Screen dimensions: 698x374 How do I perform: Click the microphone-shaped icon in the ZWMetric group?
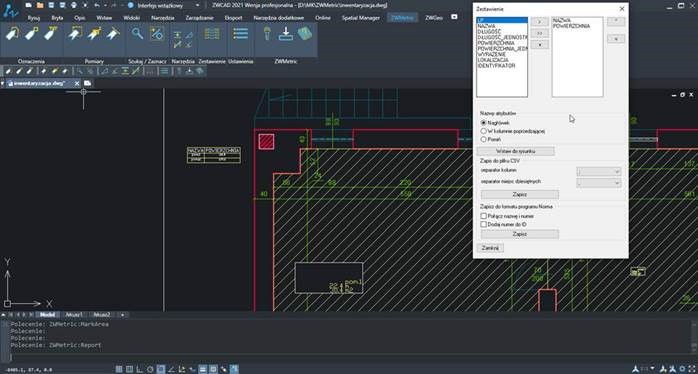(x=267, y=34)
